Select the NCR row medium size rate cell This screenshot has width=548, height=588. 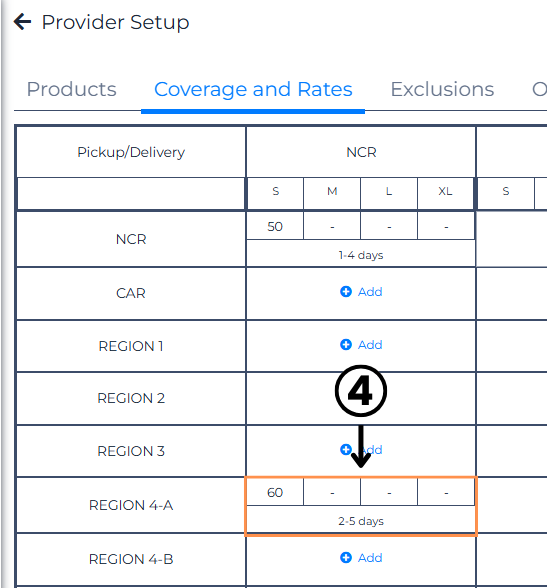pos(332,226)
